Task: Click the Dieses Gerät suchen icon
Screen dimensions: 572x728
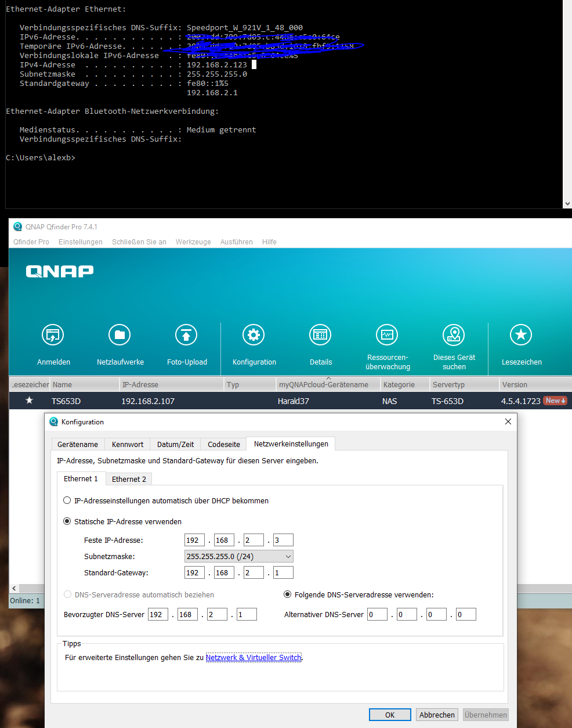Action: [454, 335]
